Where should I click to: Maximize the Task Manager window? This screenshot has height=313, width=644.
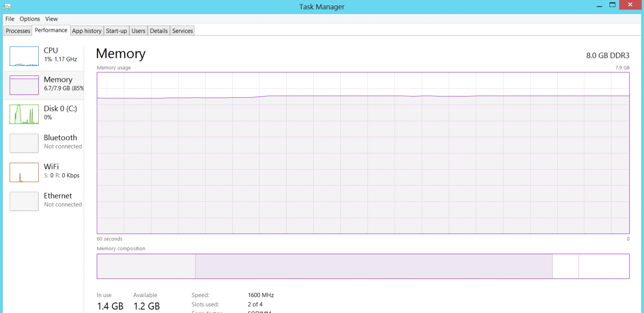coord(612,5)
